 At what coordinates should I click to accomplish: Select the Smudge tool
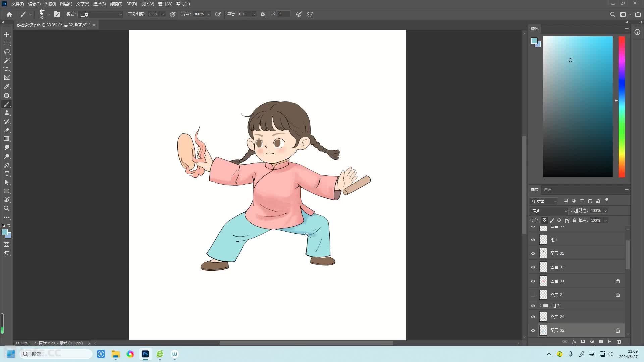(x=7, y=148)
